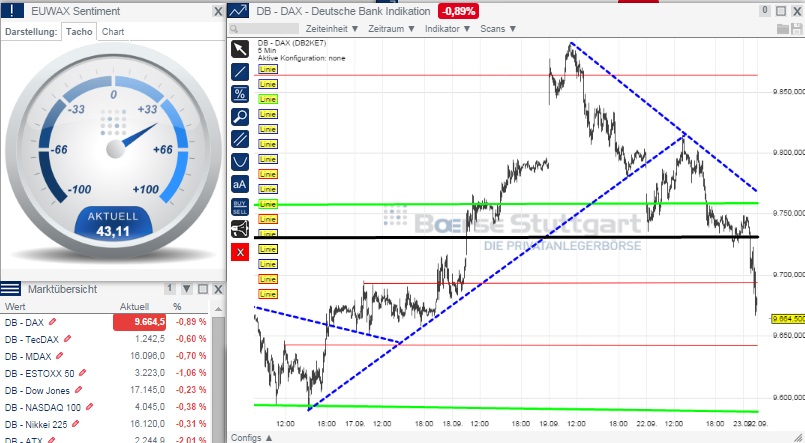The width and height of the screenshot is (805, 443).
Task: Click the Aktuell column header
Action: tap(135, 306)
